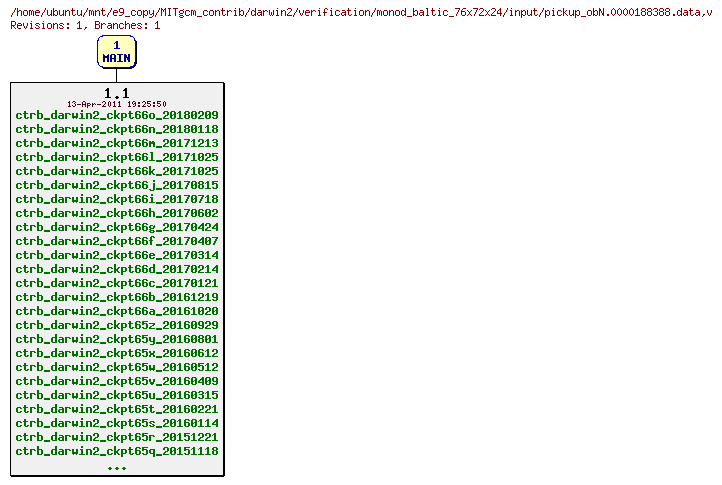
Task: Select tag ctrb_darwin2_ckpt65s_20160114
Action: click(x=117, y=423)
